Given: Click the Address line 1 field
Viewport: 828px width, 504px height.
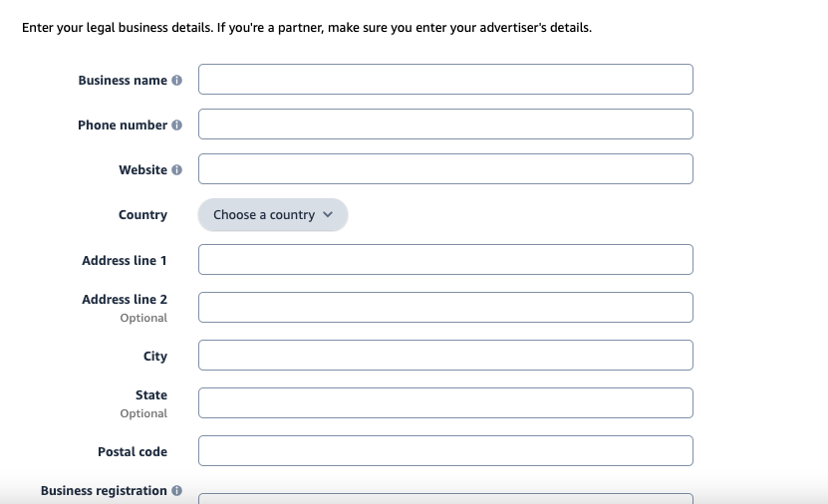Looking at the screenshot, I should tap(445, 260).
